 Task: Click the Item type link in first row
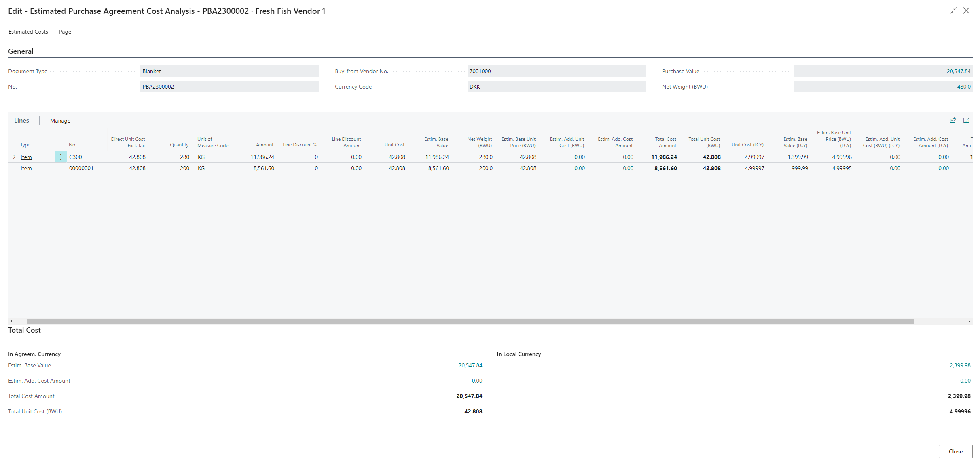pyautogui.click(x=26, y=157)
